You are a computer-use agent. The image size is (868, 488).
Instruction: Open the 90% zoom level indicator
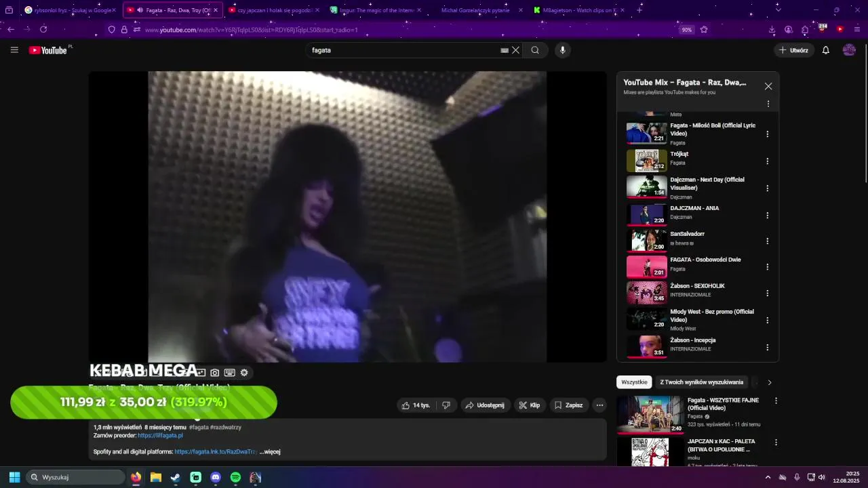tap(686, 30)
